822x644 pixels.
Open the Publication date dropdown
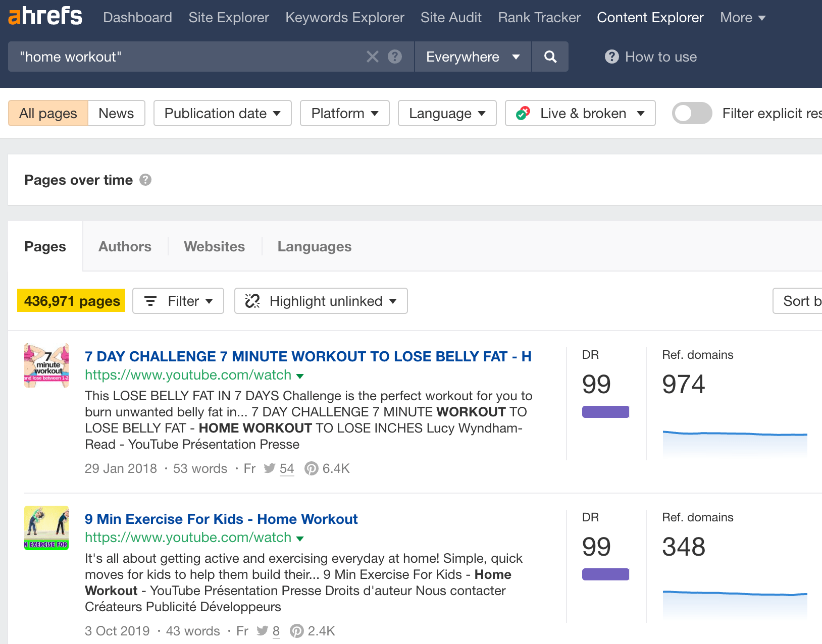click(222, 113)
